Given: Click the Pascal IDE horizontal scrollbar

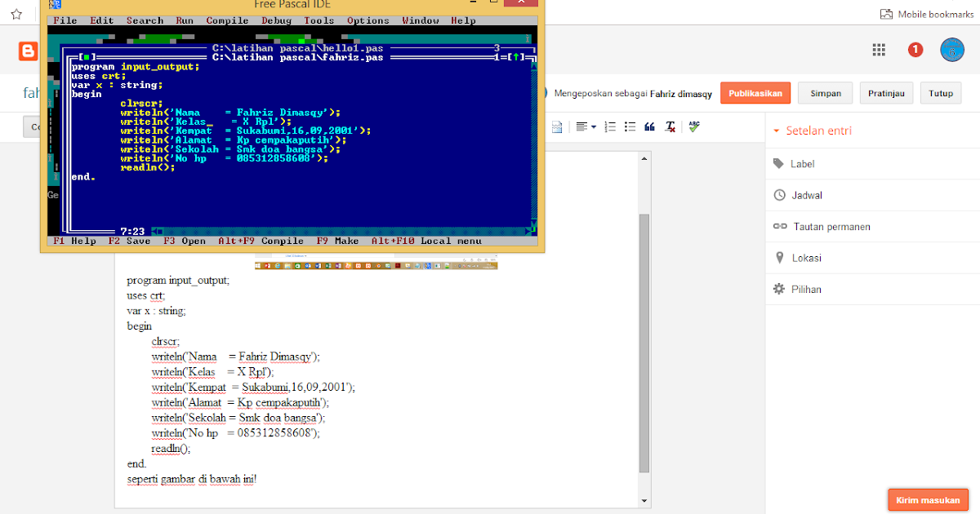Looking at the screenshot, I should tap(340, 231).
